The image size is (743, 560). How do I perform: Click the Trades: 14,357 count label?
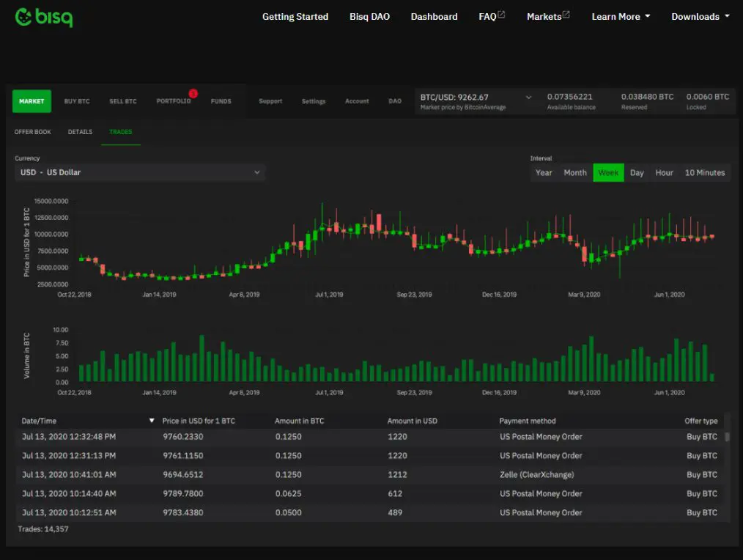(x=43, y=529)
